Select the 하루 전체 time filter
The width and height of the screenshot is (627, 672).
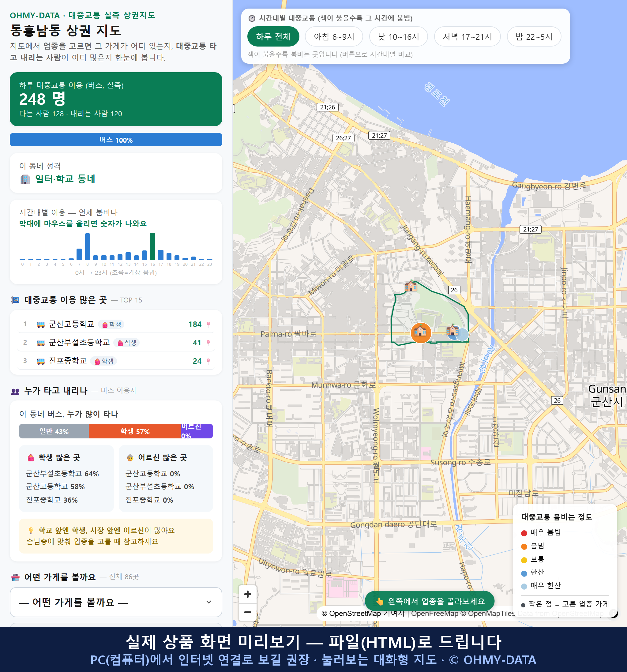coord(273,36)
